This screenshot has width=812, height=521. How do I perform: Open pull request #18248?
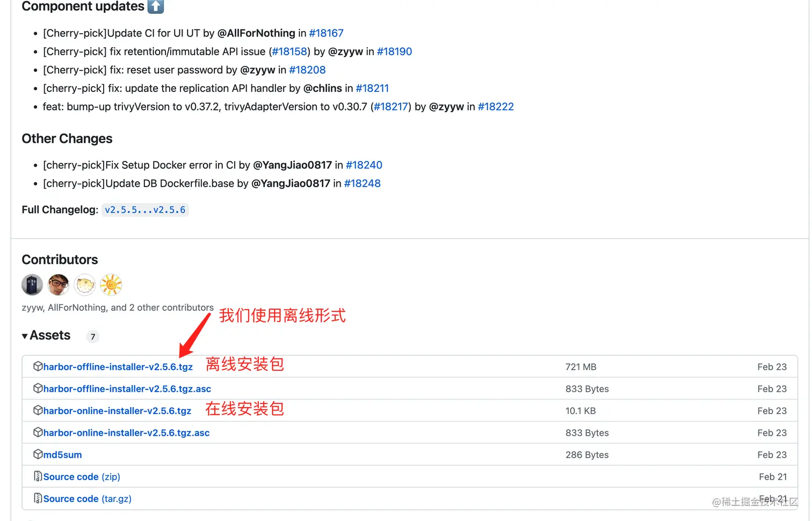(x=363, y=184)
